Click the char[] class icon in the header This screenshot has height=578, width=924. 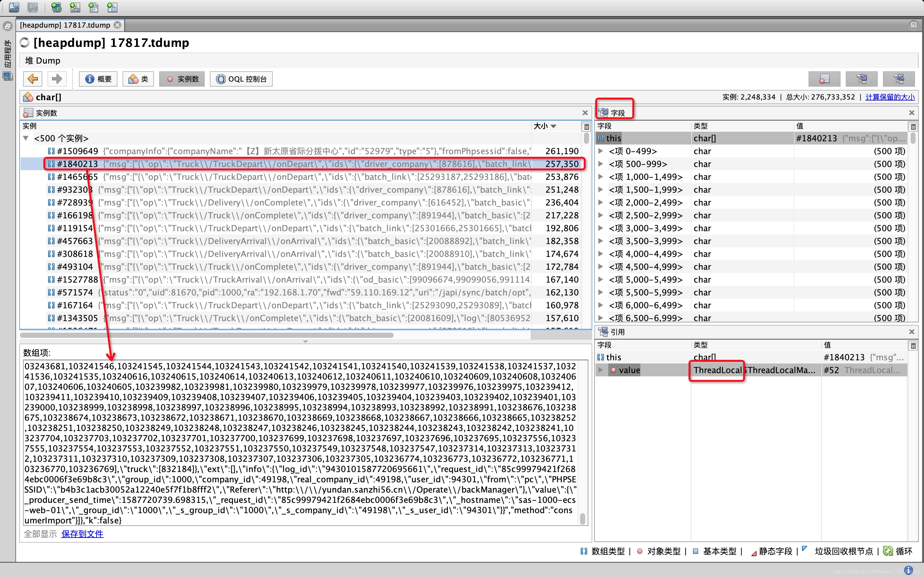[x=28, y=97]
